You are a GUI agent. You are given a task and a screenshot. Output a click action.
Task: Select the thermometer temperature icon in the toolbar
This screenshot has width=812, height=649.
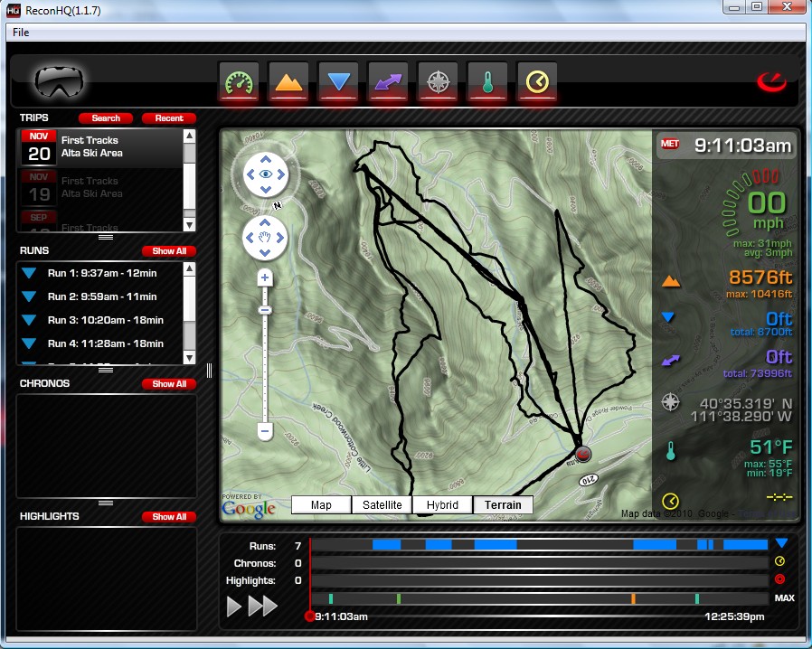(487, 82)
